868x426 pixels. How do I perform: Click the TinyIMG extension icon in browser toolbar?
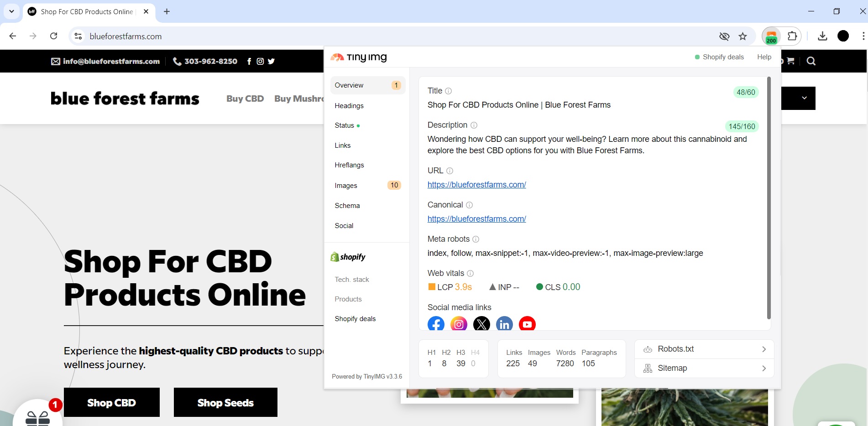[x=771, y=36]
